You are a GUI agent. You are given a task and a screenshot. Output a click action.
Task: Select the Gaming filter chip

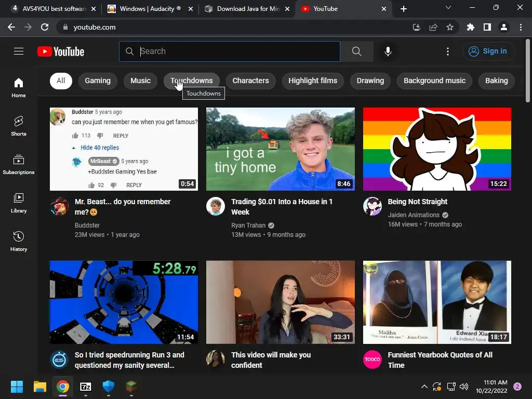pyautogui.click(x=98, y=81)
